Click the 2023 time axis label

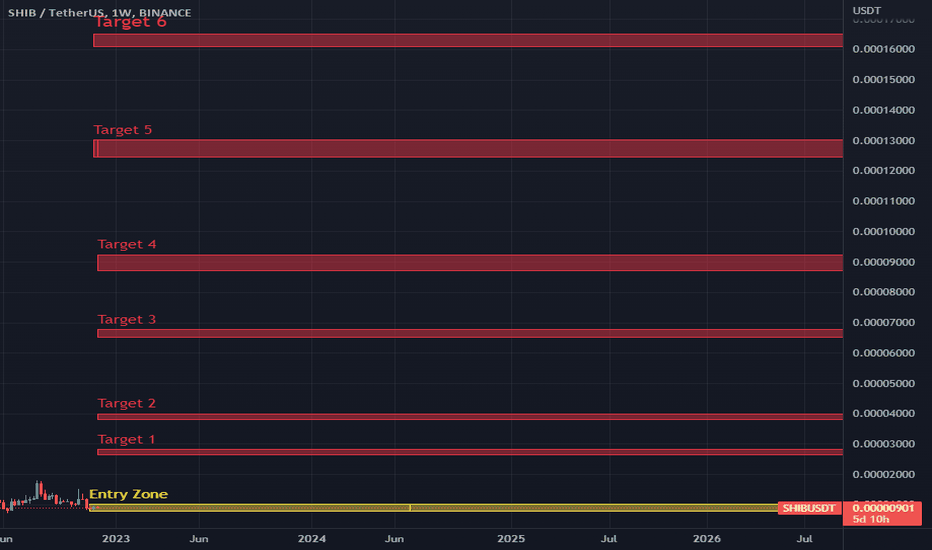115,539
